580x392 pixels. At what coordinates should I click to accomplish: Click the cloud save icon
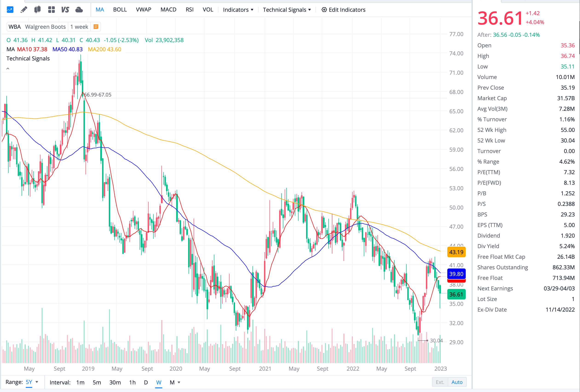click(79, 10)
